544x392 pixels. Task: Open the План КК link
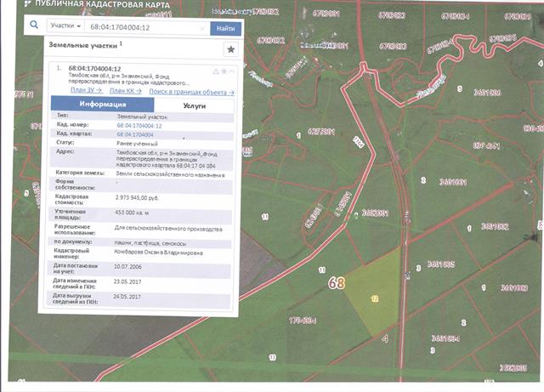point(127,90)
